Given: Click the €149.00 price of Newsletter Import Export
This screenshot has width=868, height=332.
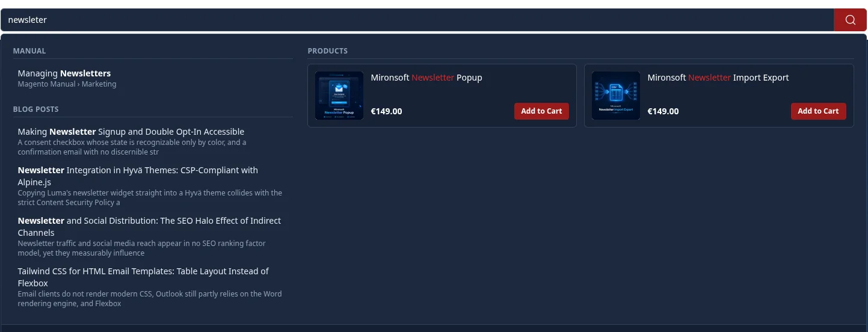Looking at the screenshot, I should [x=663, y=111].
